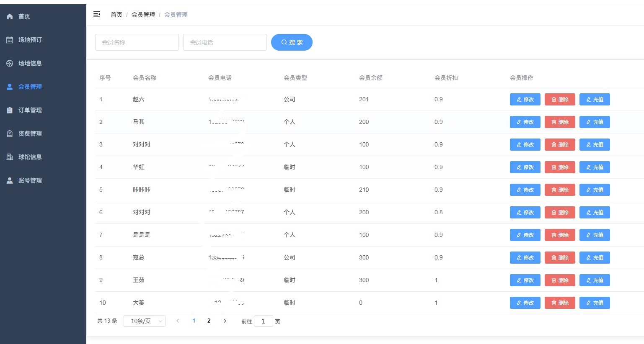This screenshot has height=344, width=644.
Task: Click the 首页 breadcrumb link
Action: tap(116, 15)
